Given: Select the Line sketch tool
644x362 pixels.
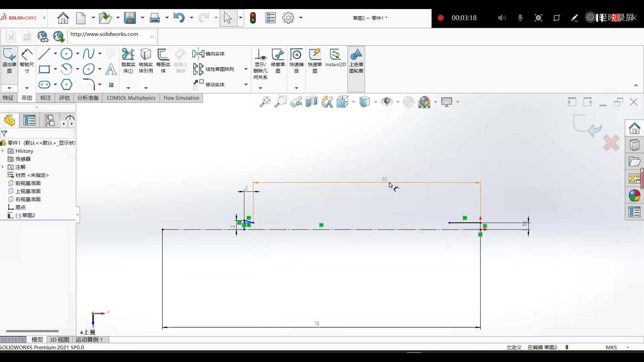Looking at the screenshot, I should [44, 54].
